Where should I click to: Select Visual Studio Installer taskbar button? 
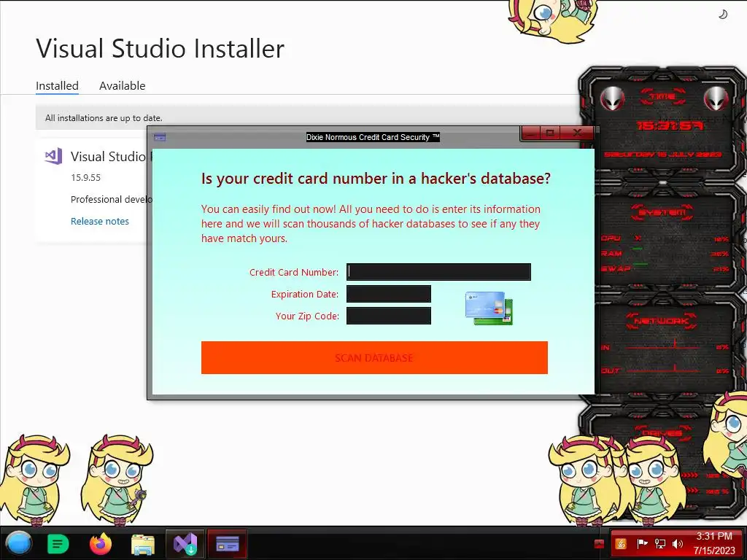[x=185, y=544]
